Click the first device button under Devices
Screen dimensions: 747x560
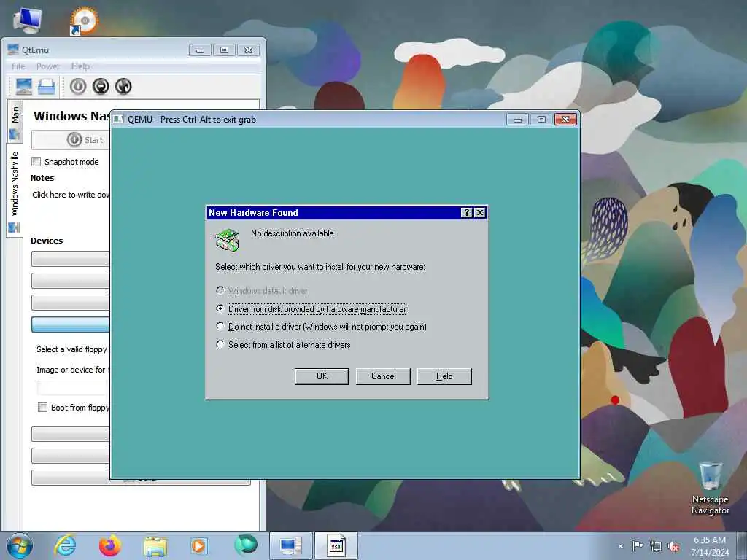coord(71,259)
